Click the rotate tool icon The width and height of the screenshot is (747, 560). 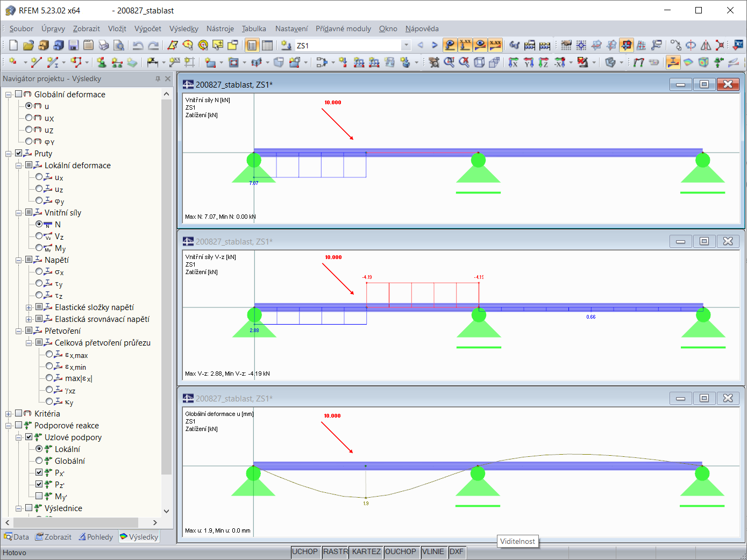click(691, 45)
